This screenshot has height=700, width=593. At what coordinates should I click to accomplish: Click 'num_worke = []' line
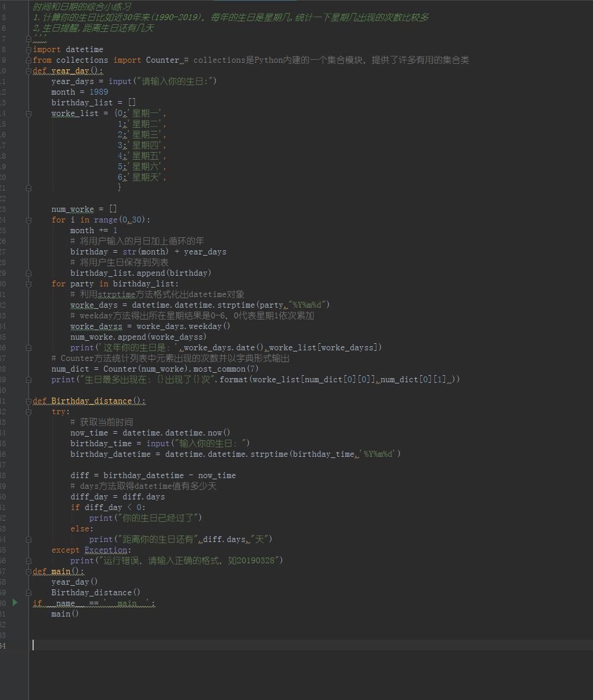click(84, 209)
